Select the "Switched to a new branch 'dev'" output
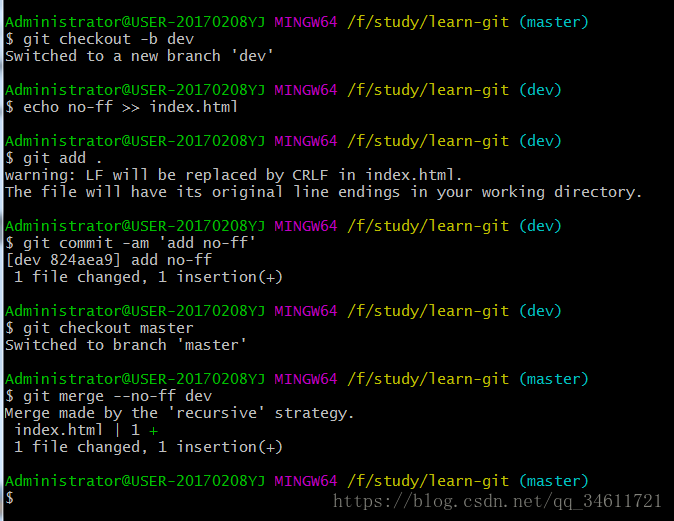 click(x=139, y=56)
